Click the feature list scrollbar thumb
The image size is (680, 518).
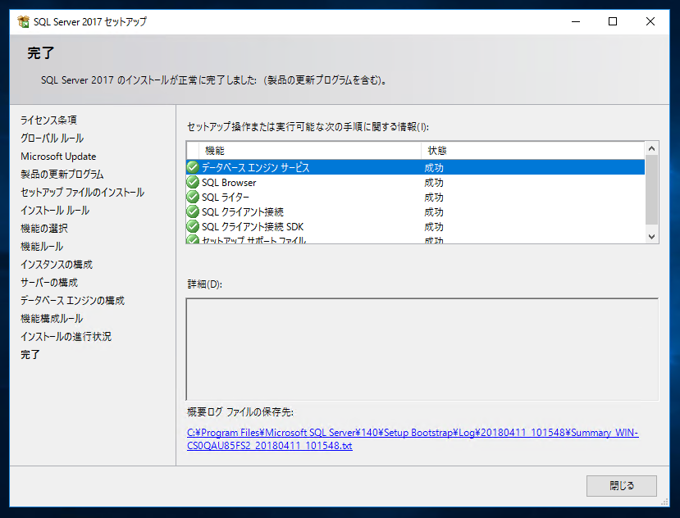[652, 190]
